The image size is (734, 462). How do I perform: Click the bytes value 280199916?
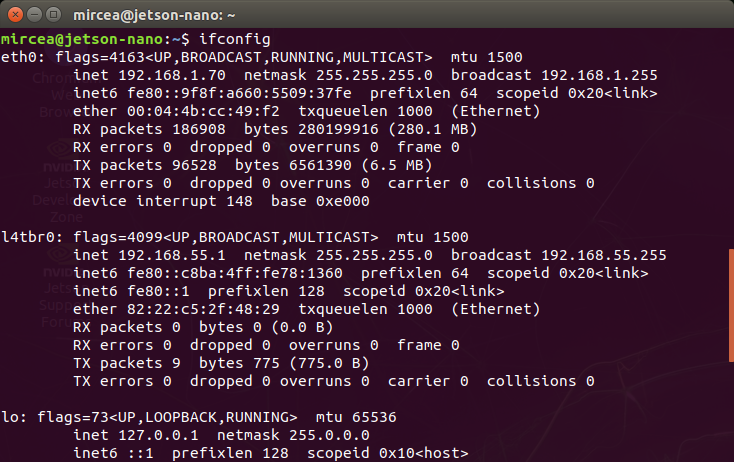click(x=338, y=129)
